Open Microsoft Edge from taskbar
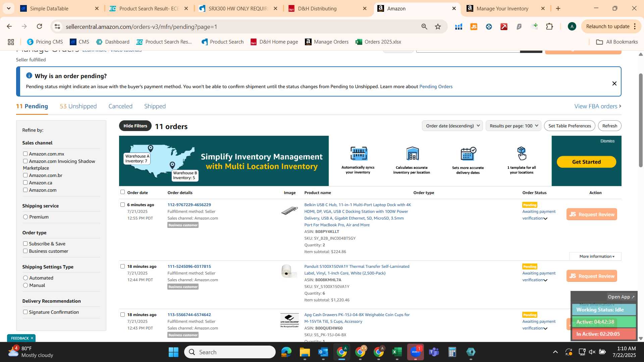This screenshot has width=644, height=362. point(286,352)
